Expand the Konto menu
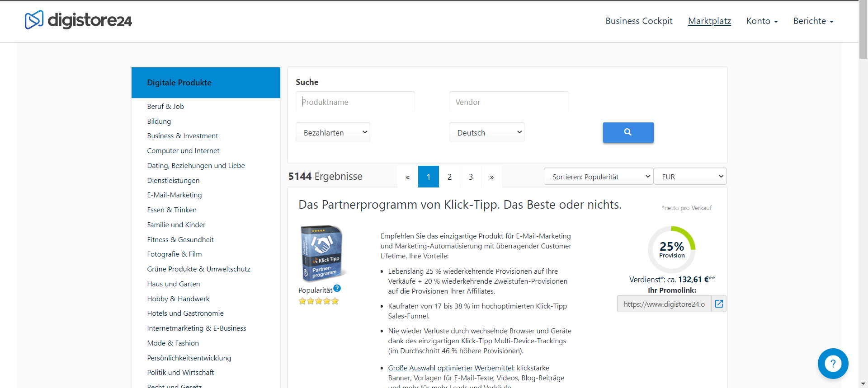 click(762, 21)
